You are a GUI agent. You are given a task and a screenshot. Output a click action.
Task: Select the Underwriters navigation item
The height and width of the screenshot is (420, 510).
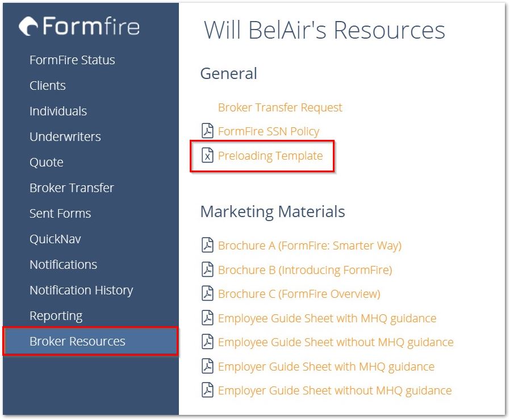coord(65,136)
